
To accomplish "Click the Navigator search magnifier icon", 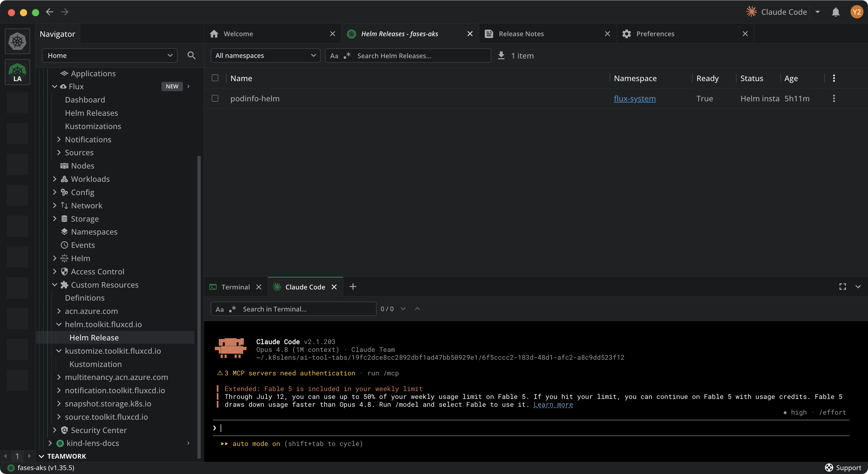I will [191, 55].
